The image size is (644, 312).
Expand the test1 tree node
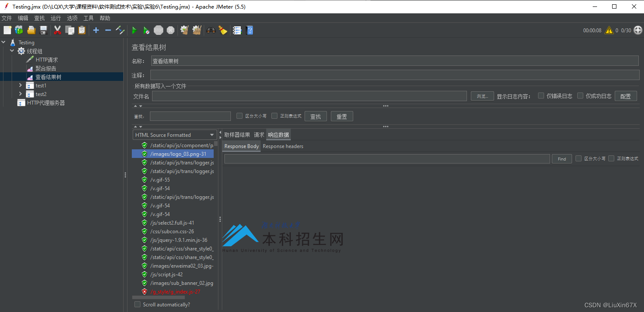coord(20,85)
